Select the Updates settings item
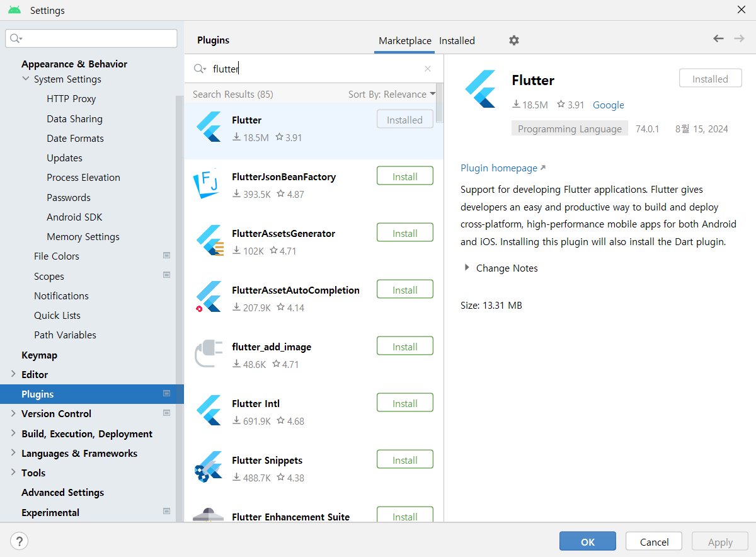Screen dimensions: 756x557 pos(64,158)
